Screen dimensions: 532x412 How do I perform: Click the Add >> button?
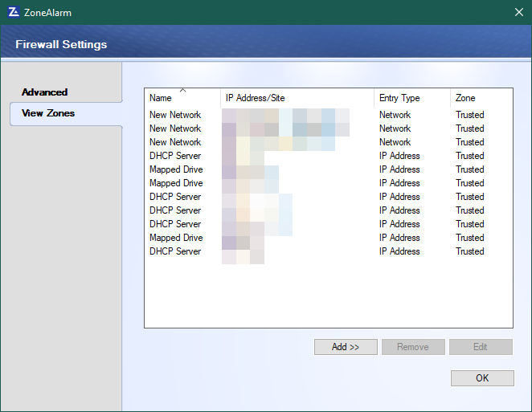(x=346, y=347)
